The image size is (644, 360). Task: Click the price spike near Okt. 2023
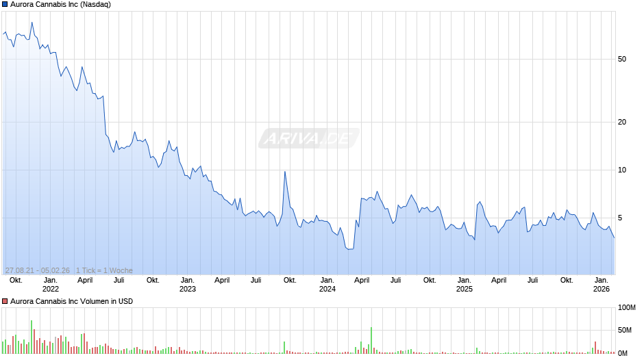click(285, 172)
